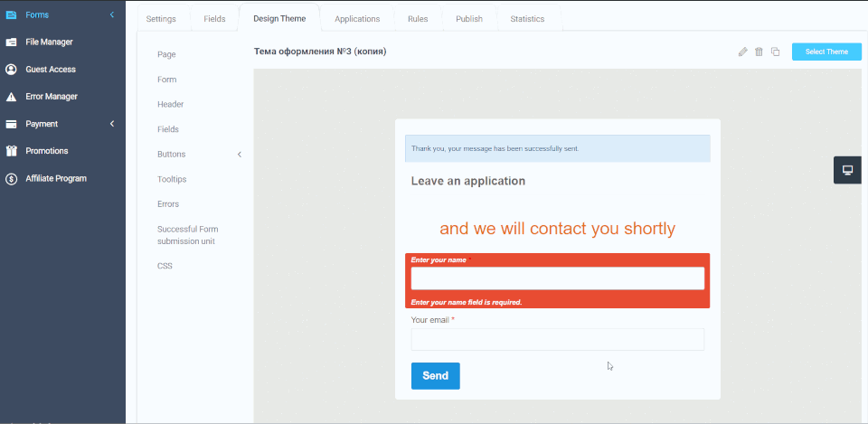The image size is (868, 424).
Task: Go to the Rules tab
Action: (417, 19)
